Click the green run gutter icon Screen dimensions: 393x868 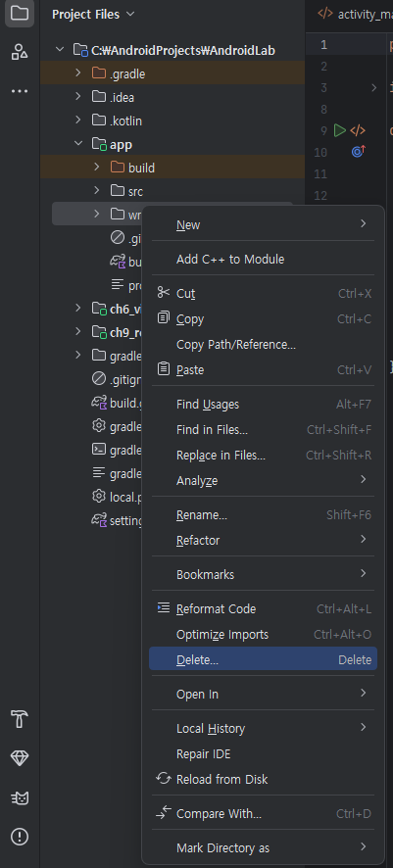pyautogui.click(x=339, y=130)
